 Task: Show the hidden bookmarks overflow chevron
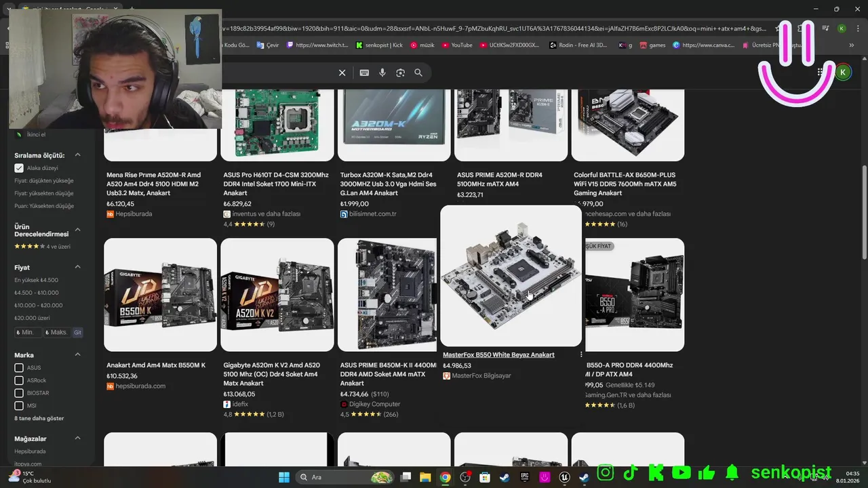[x=852, y=45]
